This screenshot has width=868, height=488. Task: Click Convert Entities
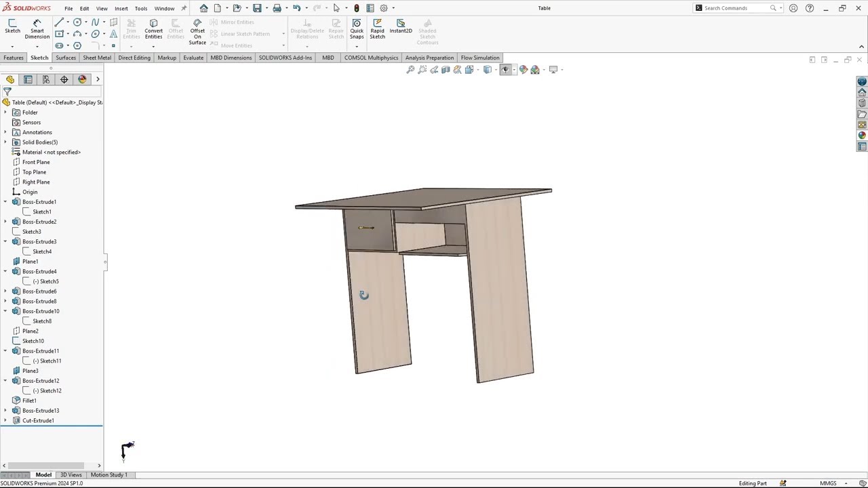tap(153, 29)
